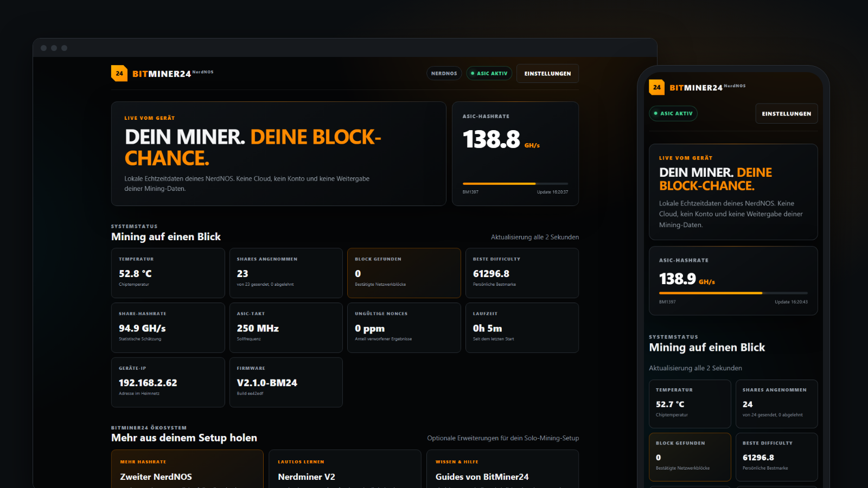Click desktop BESTE DIFFICULTY value 61296.8
Image resolution: width=868 pixels, height=488 pixels.
[491, 274]
